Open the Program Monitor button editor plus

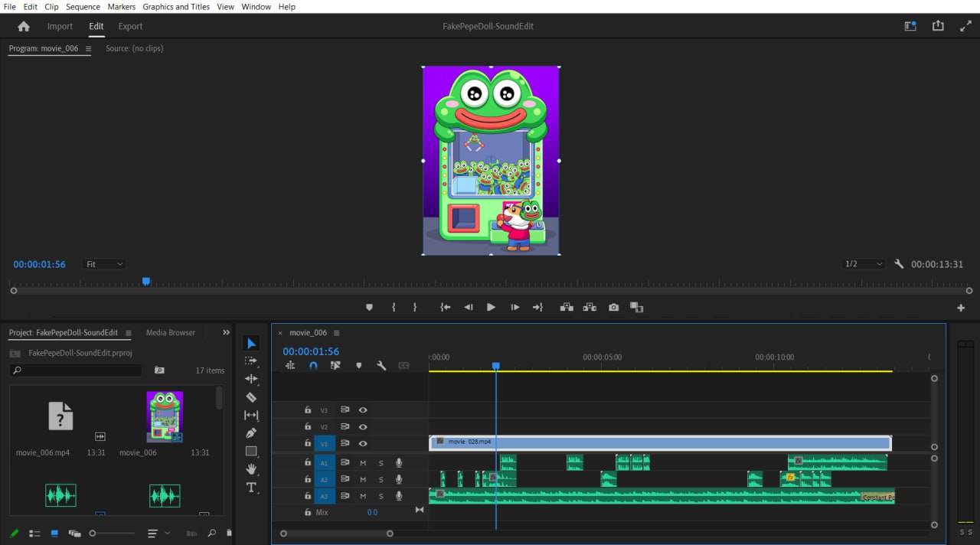click(x=961, y=308)
